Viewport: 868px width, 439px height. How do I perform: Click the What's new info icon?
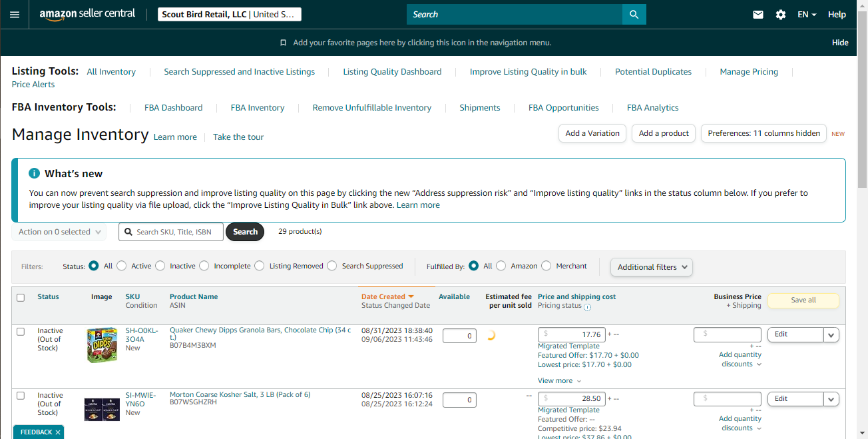click(35, 173)
